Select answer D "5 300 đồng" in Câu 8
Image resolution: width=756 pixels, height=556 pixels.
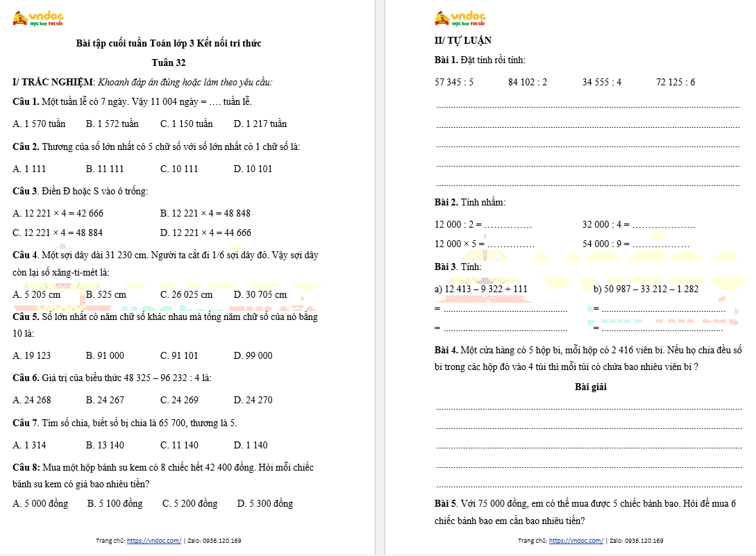pyautogui.click(x=264, y=503)
